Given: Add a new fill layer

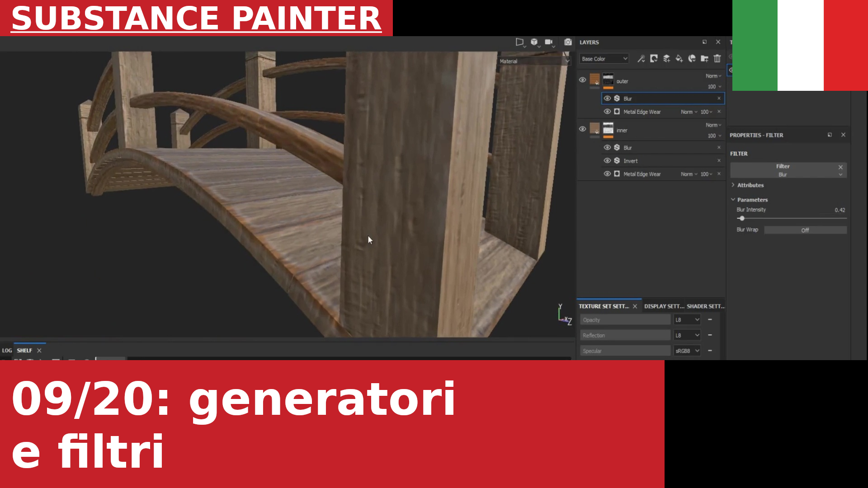Looking at the screenshot, I should pyautogui.click(x=679, y=59).
